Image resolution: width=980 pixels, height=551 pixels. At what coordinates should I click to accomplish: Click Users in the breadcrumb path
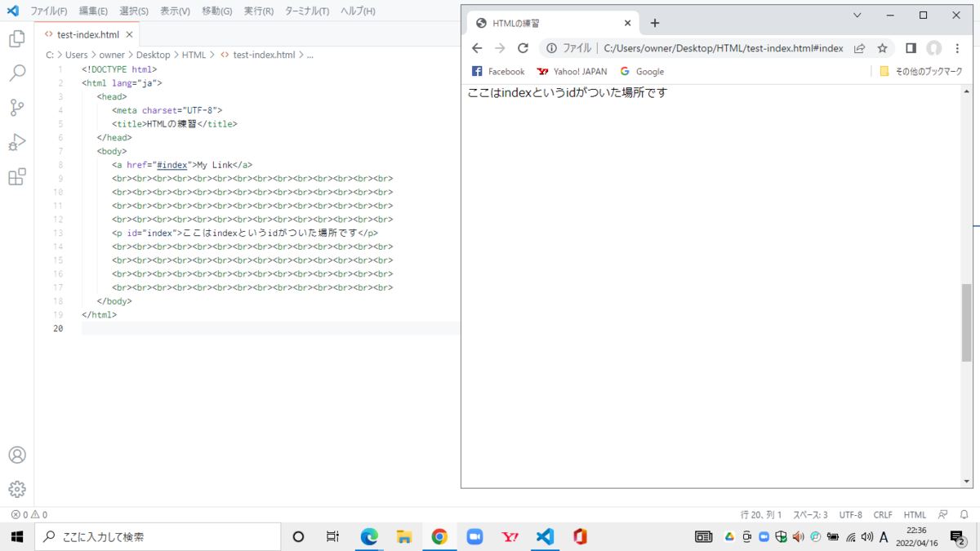pyautogui.click(x=76, y=55)
